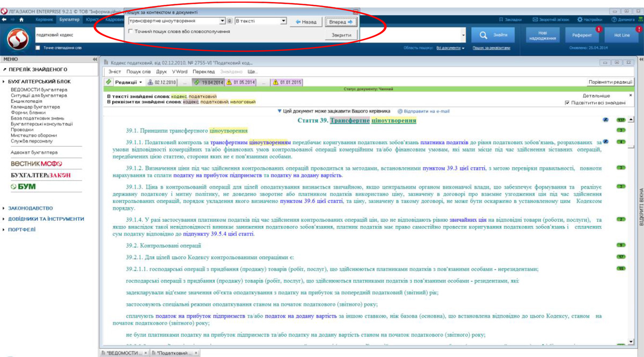This screenshot has width=644, height=357.
Task: Open the Редакції dropdown
Action: click(129, 83)
